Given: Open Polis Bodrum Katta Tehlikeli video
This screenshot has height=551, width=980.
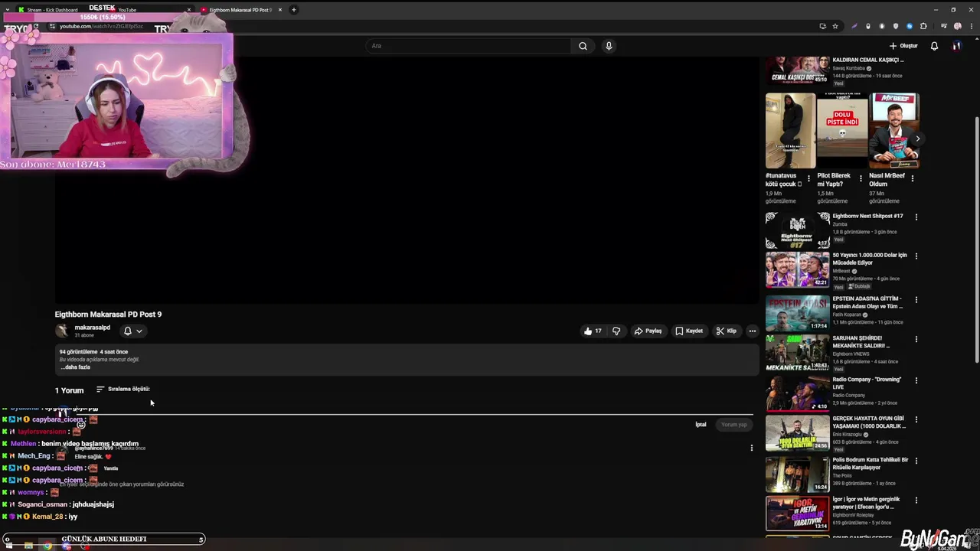Looking at the screenshot, I should [797, 474].
